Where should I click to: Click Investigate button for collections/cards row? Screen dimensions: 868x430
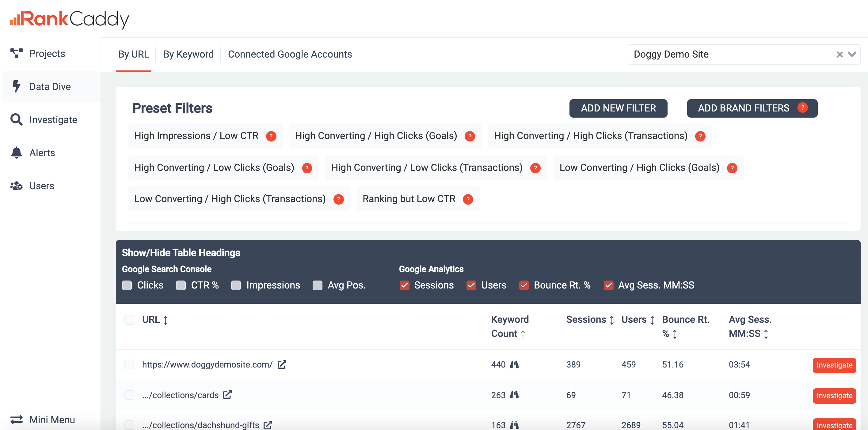[834, 395]
